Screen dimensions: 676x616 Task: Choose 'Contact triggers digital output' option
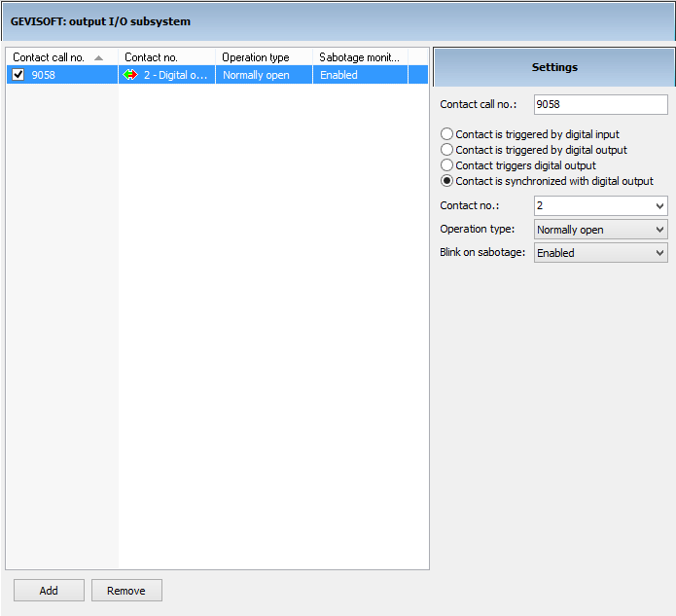[446, 165]
